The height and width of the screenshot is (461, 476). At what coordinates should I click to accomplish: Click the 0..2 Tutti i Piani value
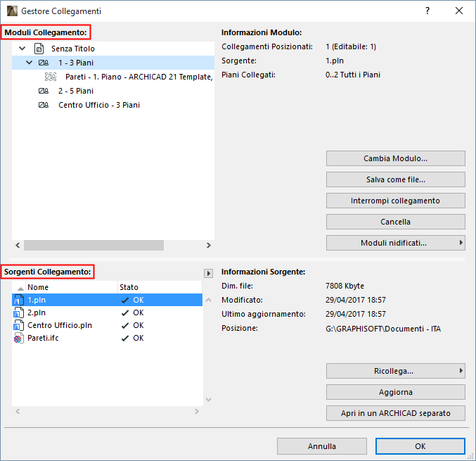(353, 75)
